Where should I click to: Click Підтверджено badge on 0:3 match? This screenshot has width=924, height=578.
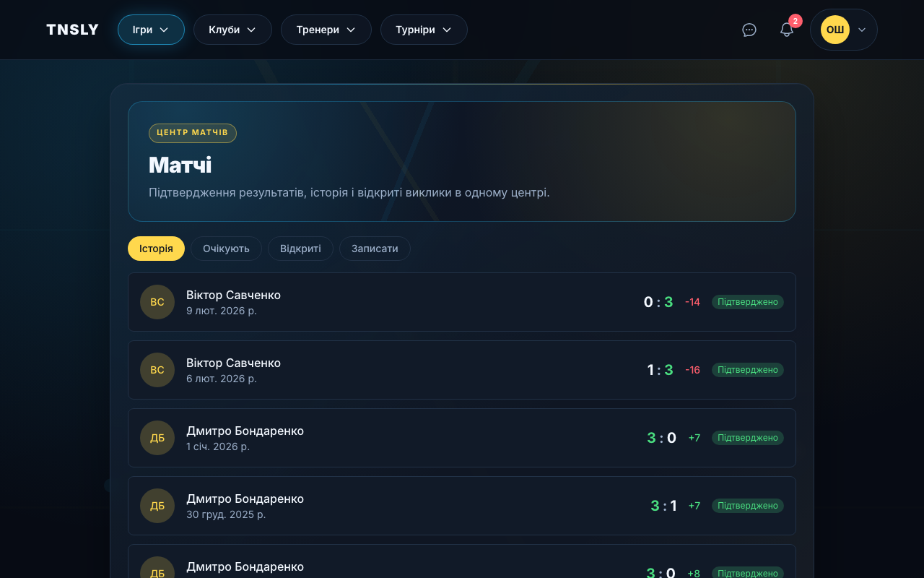747,302
